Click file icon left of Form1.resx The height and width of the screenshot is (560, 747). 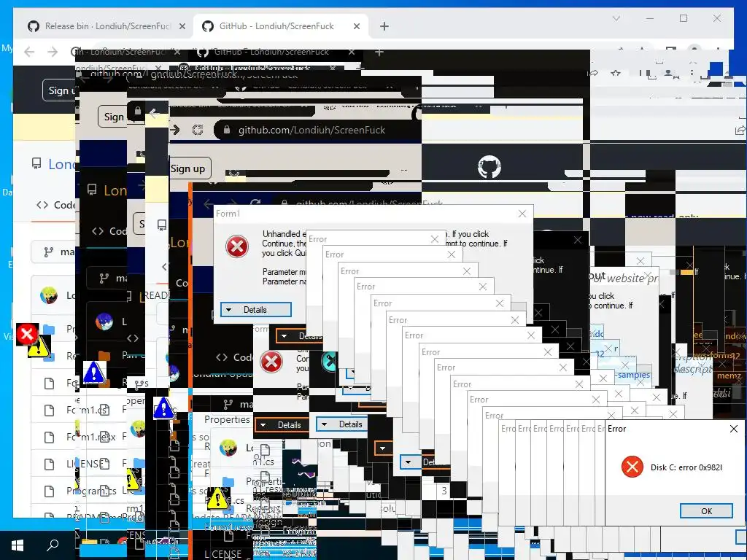pyautogui.click(x=49, y=437)
